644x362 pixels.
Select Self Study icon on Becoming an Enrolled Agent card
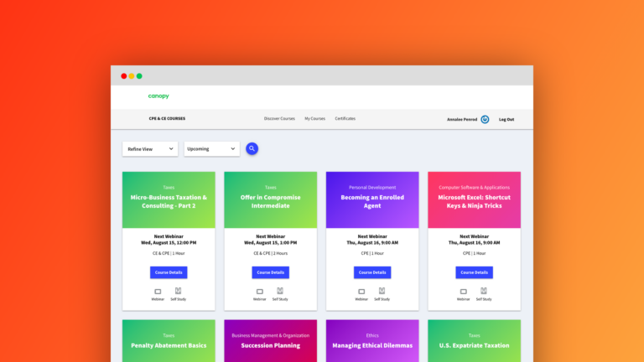point(382,291)
